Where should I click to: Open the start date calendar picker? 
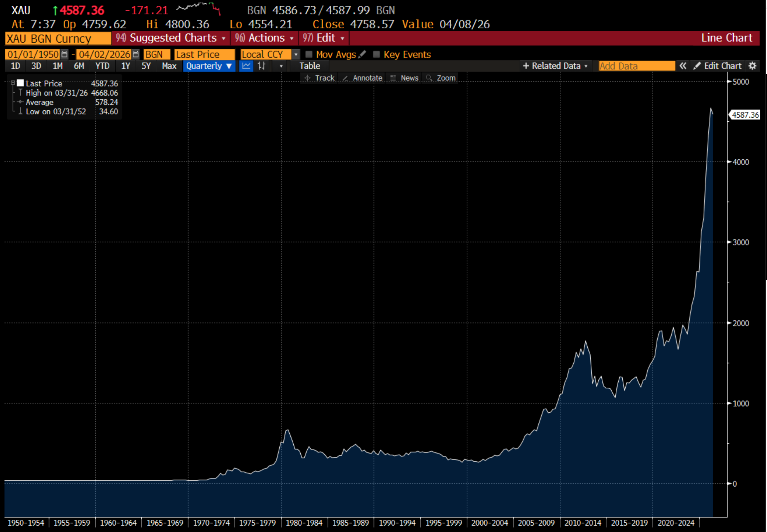(65, 54)
